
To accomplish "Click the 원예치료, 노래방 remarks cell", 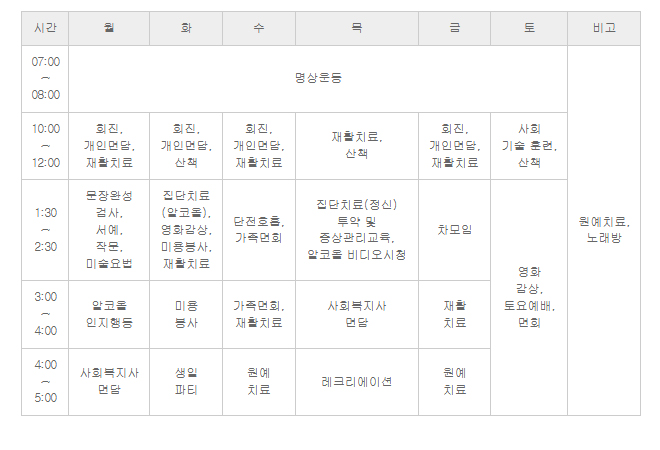I will click(x=604, y=230).
